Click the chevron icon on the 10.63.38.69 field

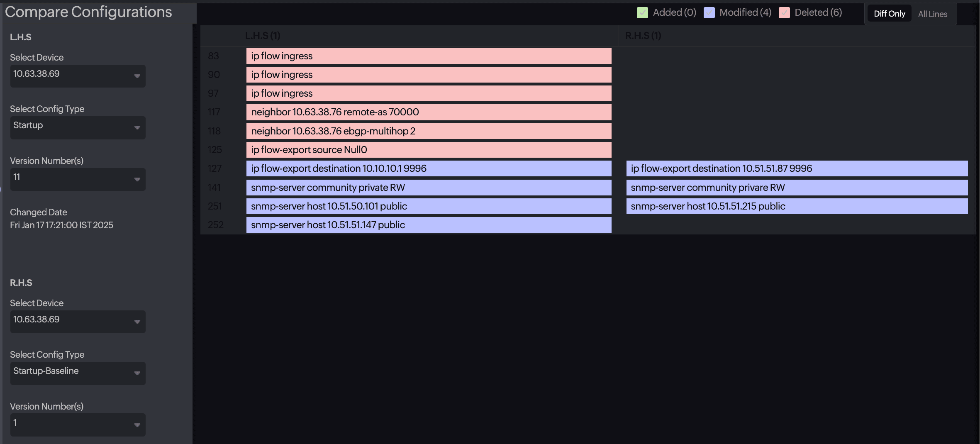pyautogui.click(x=138, y=76)
